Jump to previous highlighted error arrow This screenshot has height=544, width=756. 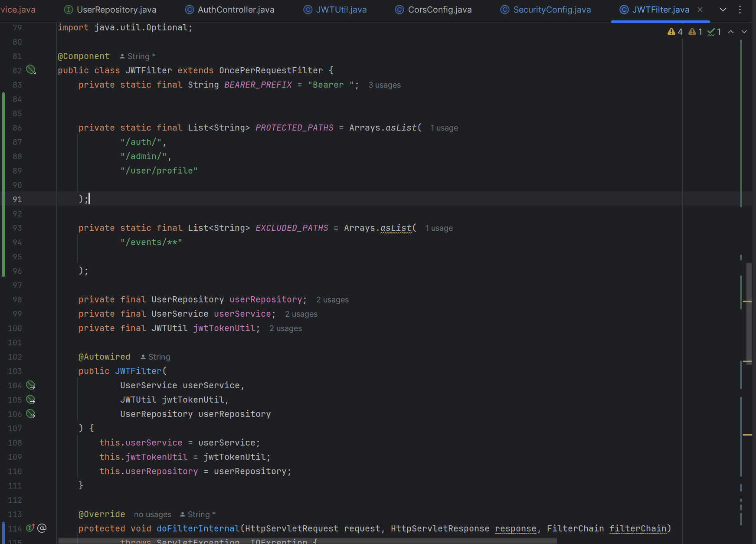731,32
